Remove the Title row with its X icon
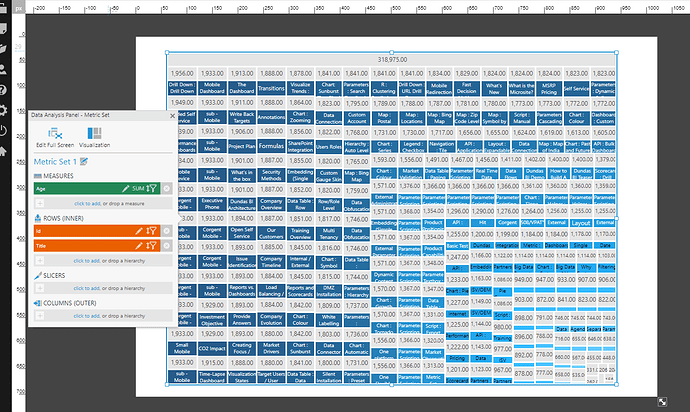The image size is (690, 412). (x=167, y=246)
